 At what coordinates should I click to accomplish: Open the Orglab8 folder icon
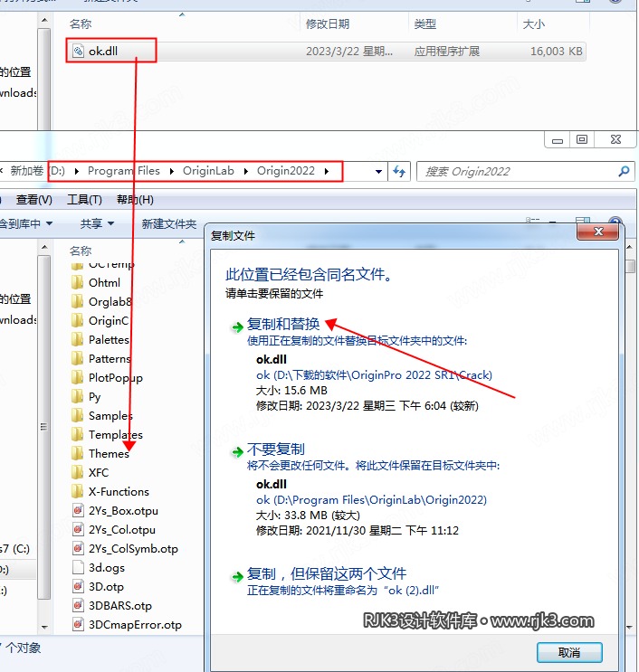coord(78,302)
